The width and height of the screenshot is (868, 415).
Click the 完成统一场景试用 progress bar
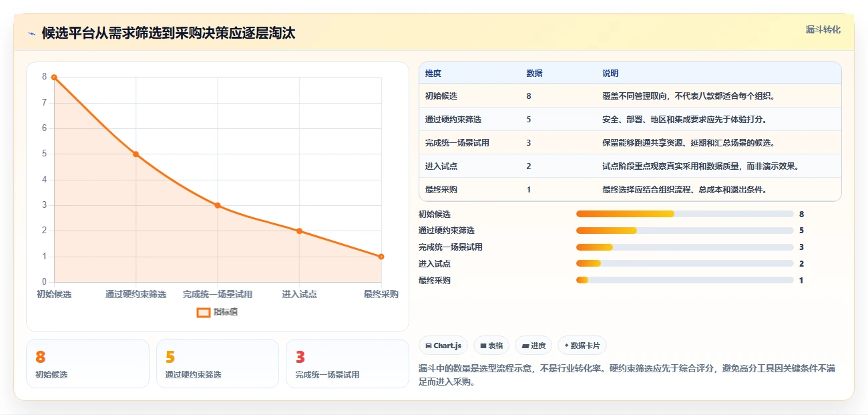tap(684, 247)
